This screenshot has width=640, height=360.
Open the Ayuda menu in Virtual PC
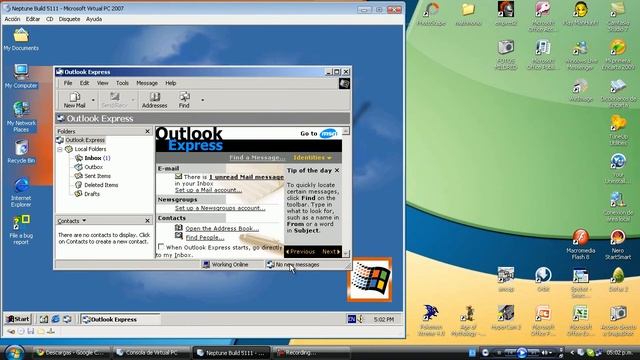click(x=94, y=19)
